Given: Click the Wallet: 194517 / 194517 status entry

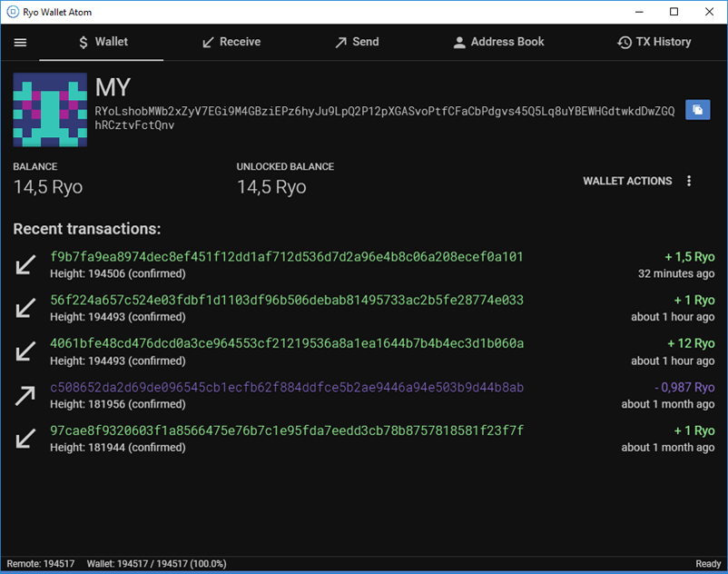Looking at the screenshot, I should [x=156, y=564].
